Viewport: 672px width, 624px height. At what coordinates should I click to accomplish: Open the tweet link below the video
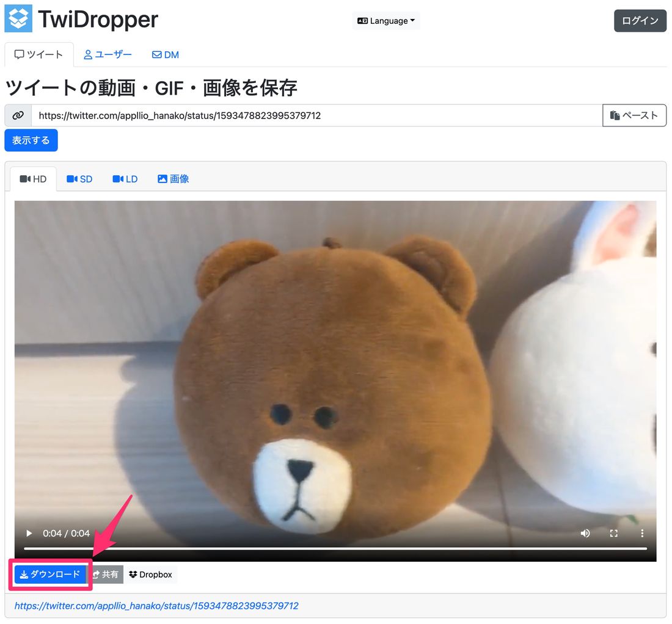click(x=156, y=606)
